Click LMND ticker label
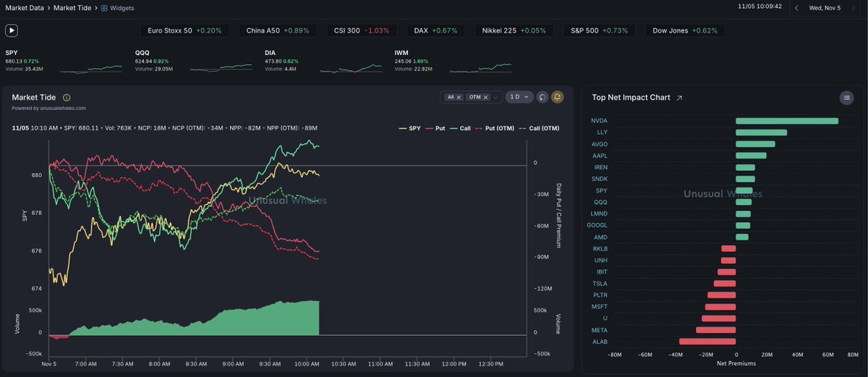868x377 pixels. (599, 213)
